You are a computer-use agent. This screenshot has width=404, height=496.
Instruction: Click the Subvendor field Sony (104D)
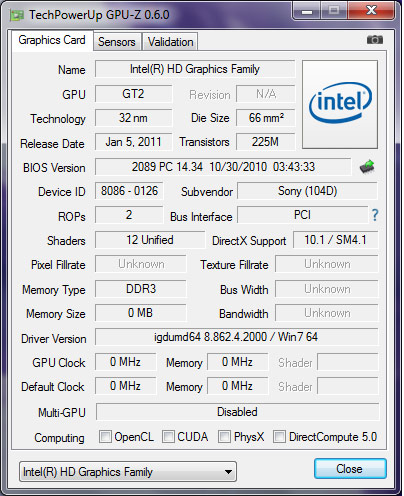point(307,191)
